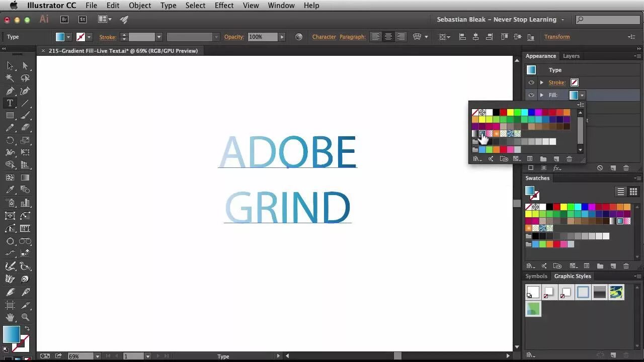Toggle Fill visibility eye in Appearance

coord(531,95)
